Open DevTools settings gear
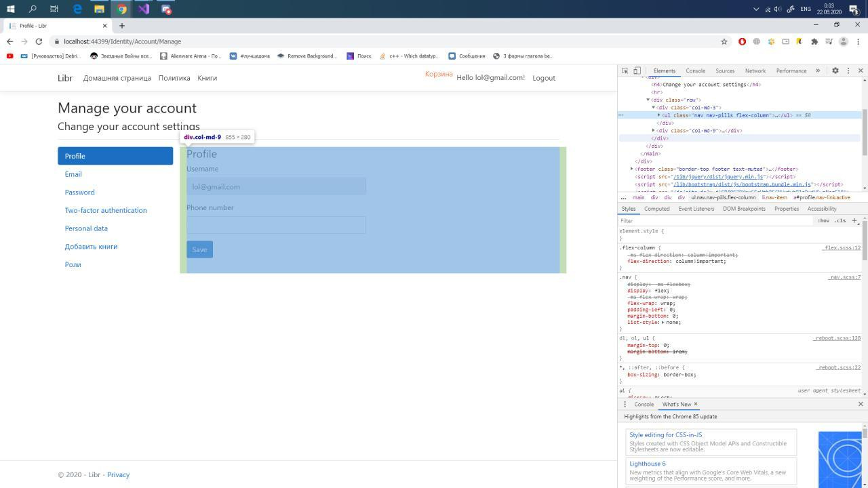Image resolution: width=868 pixels, height=488 pixels. (x=835, y=70)
